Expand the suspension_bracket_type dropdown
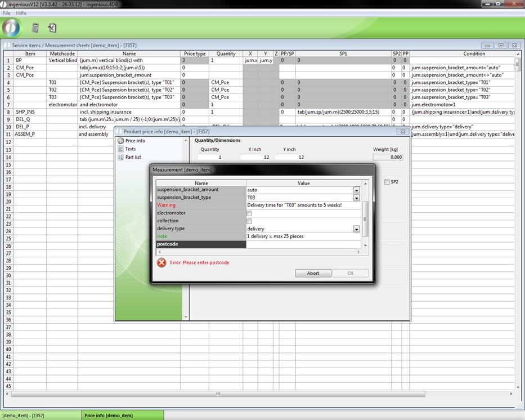Viewport: 525px width, 420px height. click(x=356, y=198)
